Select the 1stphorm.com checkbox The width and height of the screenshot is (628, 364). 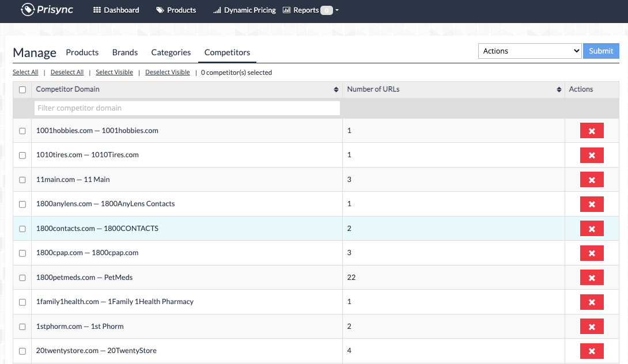(22, 327)
